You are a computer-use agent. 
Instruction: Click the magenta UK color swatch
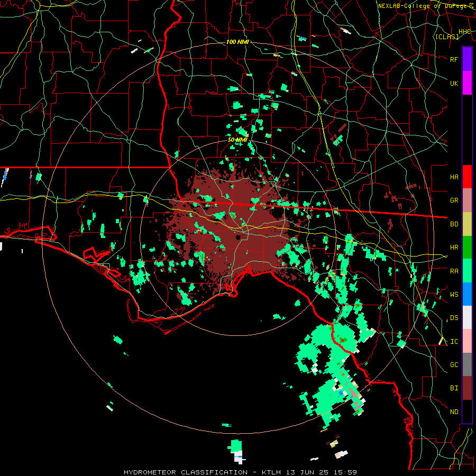coord(467,83)
